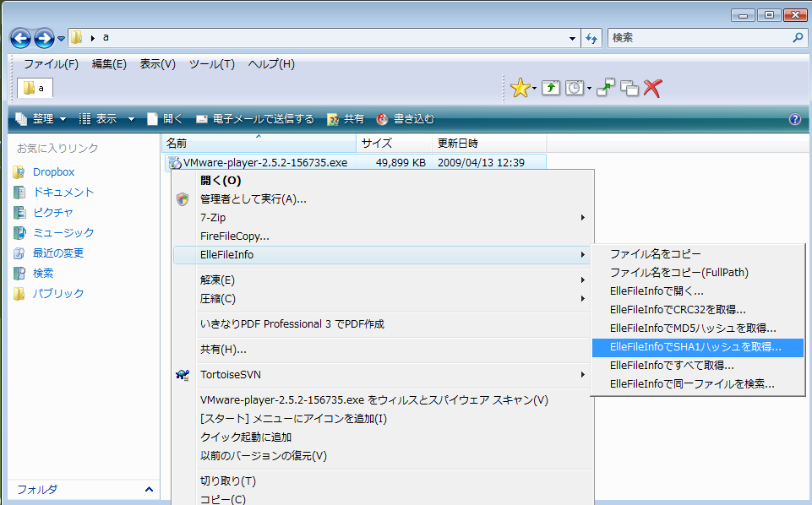Click the shield icon beside 管理者として実行
This screenshot has width=812, height=505.
tap(183, 198)
